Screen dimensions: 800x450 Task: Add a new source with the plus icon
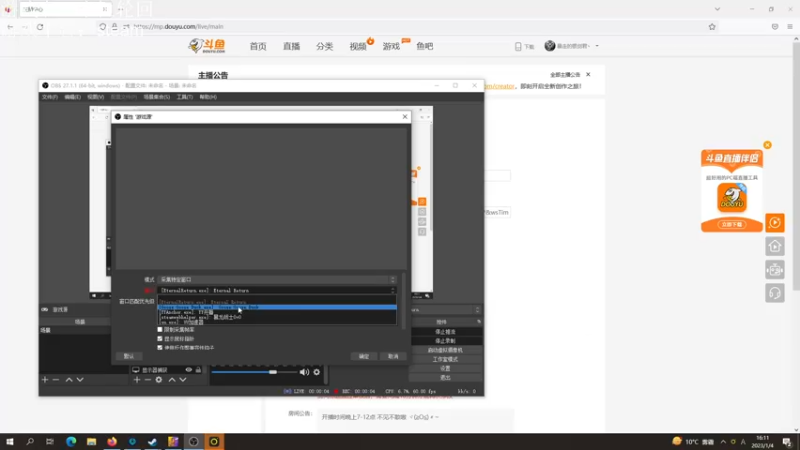(137, 380)
